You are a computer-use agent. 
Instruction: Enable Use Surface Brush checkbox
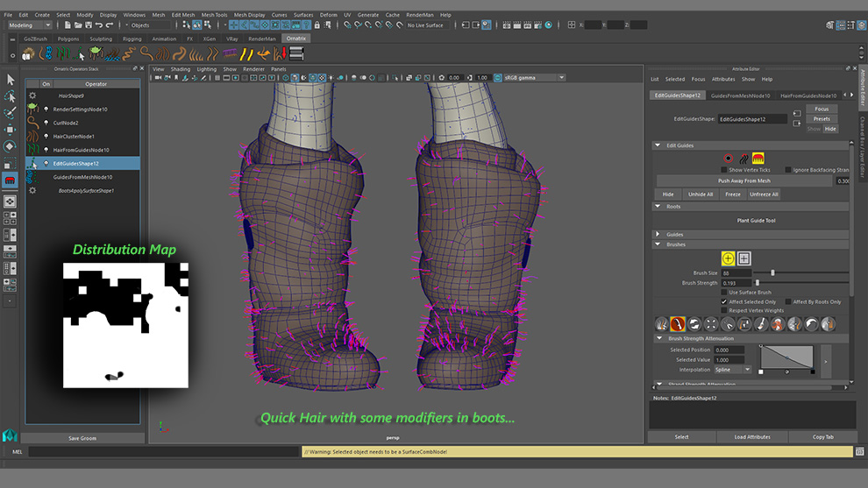click(x=724, y=293)
